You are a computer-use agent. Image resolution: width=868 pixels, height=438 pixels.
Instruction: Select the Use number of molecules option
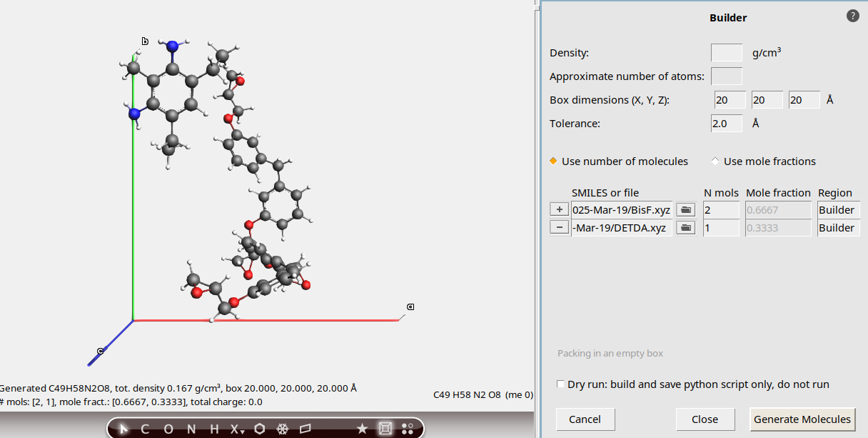coord(553,161)
